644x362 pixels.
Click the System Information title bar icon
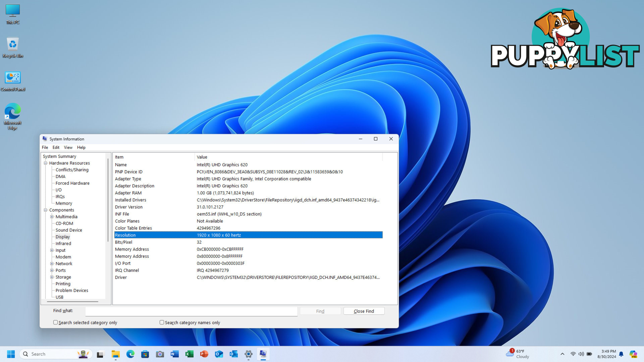[45, 139]
